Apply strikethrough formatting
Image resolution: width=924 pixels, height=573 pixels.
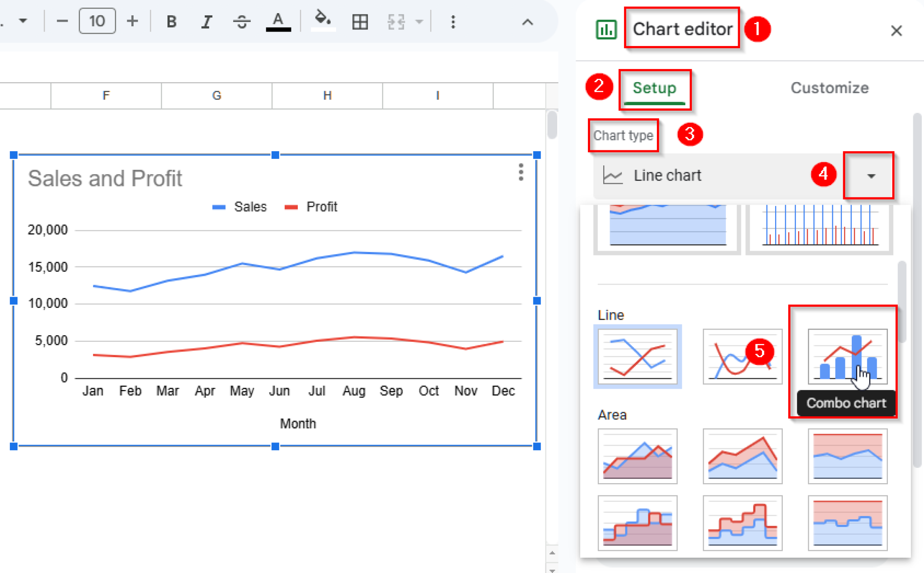click(x=242, y=21)
